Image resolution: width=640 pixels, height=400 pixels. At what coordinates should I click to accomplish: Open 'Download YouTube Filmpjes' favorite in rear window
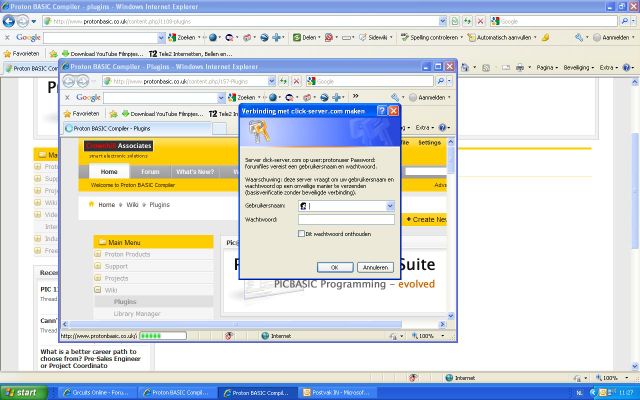coord(102,53)
